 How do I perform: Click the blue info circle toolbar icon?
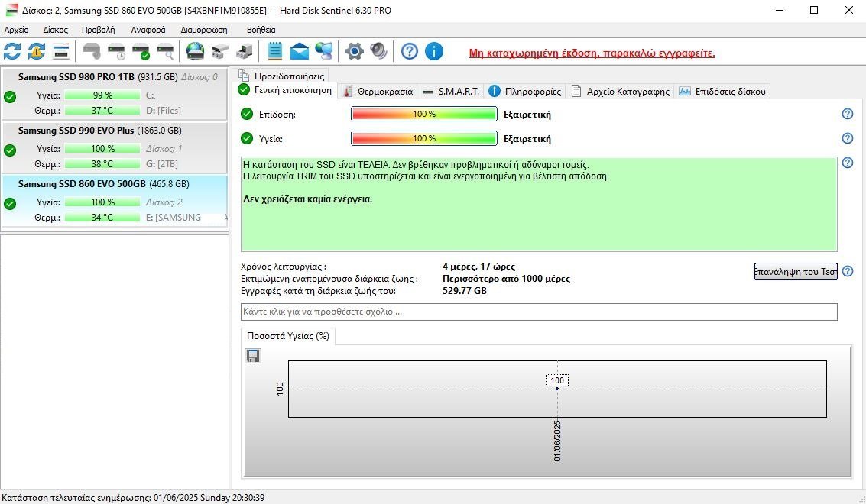(x=434, y=51)
